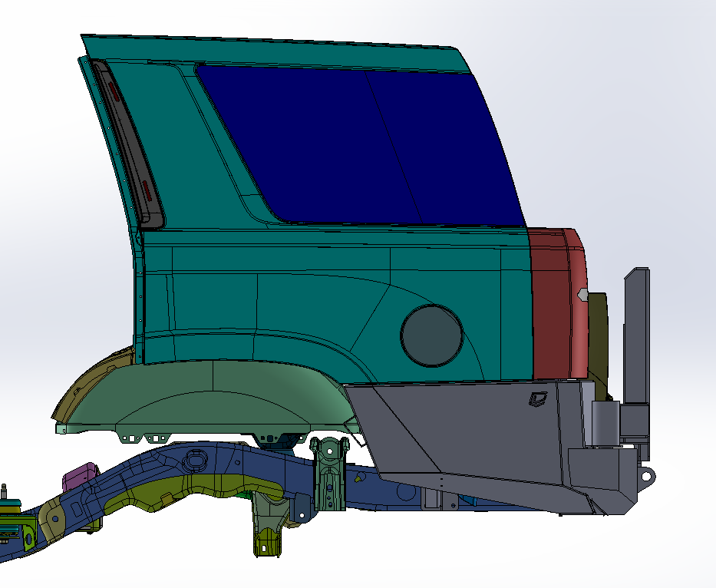The image size is (716, 588).
Task: Select the red tail light assembly
Action: (x=553, y=307)
